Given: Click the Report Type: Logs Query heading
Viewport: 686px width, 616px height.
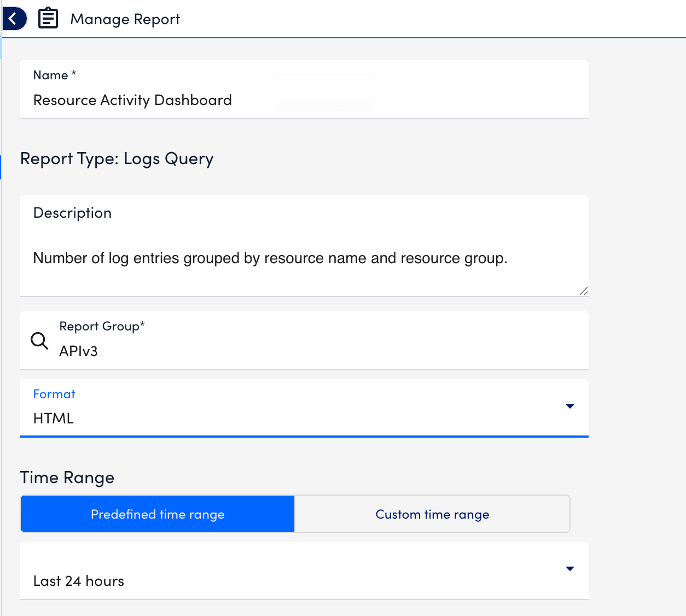Looking at the screenshot, I should pos(117,159).
